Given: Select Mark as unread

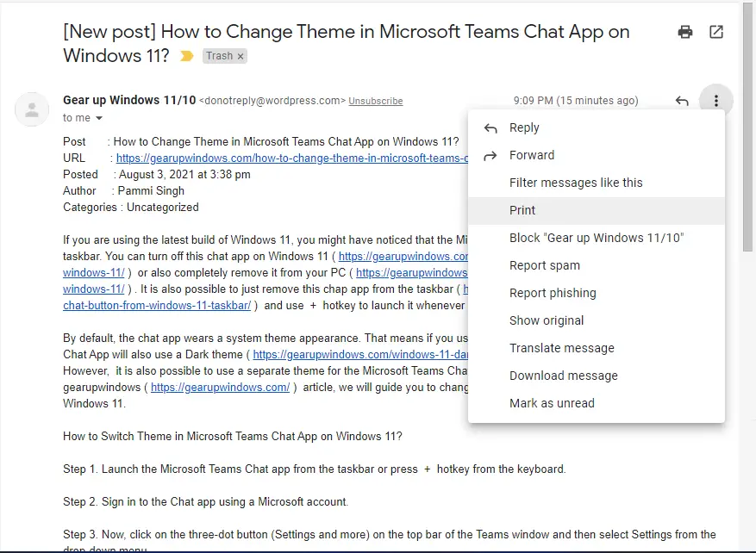Looking at the screenshot, I should click(597, 403).
